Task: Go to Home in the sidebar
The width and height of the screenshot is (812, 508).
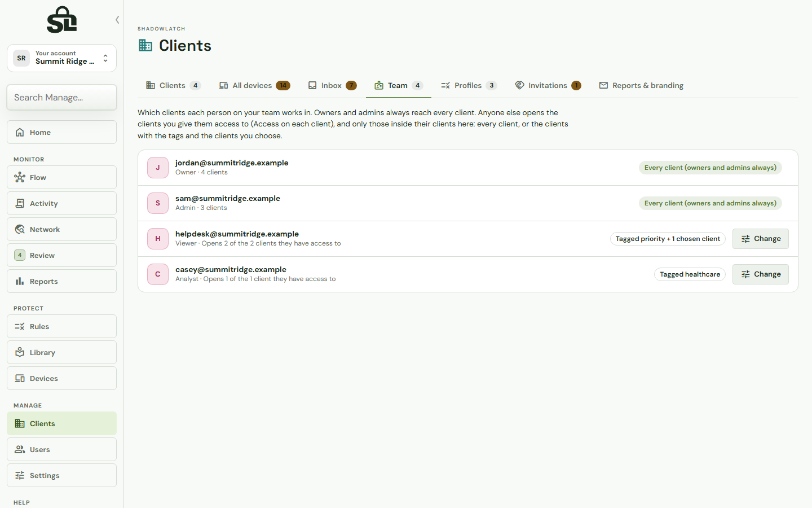Action: [x=61, y=132]
